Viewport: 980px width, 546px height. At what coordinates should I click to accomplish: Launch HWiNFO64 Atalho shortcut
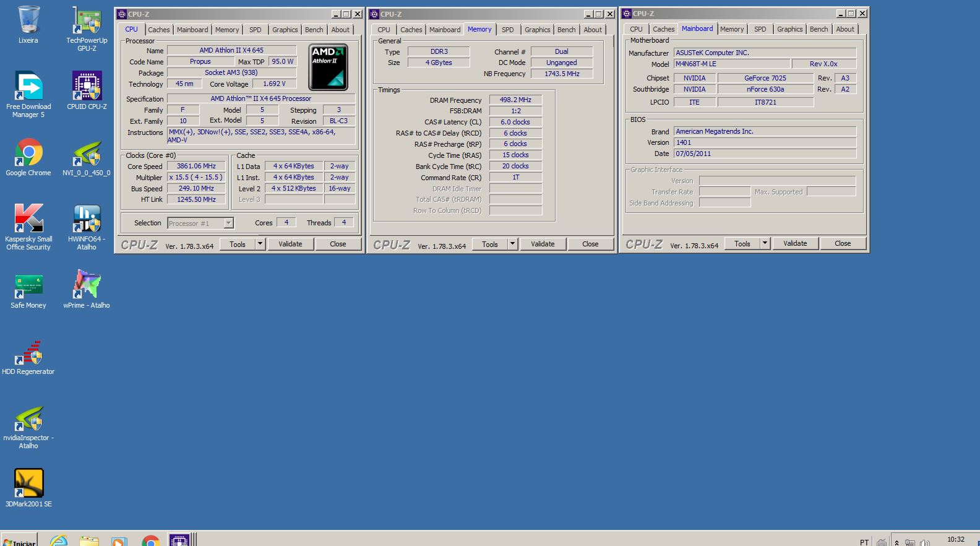(x=87, y=227)
